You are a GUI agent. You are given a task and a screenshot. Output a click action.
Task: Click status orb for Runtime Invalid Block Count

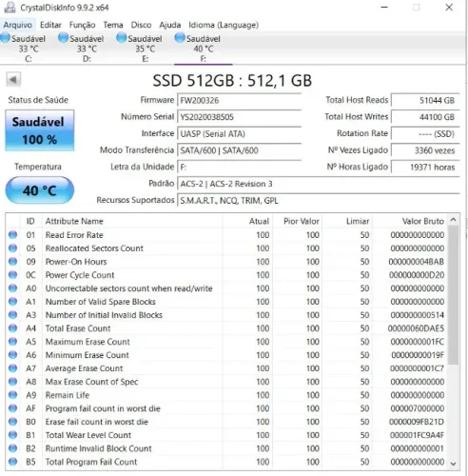pyautogui.click(x=12, y=448)
